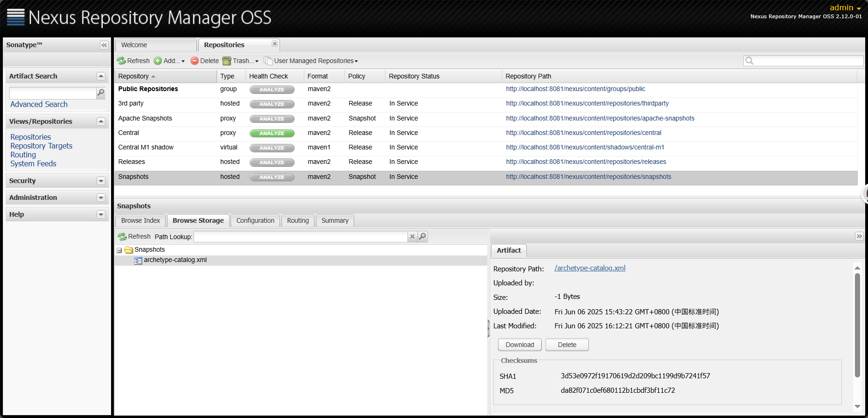Refresh the Browse Storage tree
The width and height of the screenshot is (868, 418).
pyautogui.click(x=134, y=237)
